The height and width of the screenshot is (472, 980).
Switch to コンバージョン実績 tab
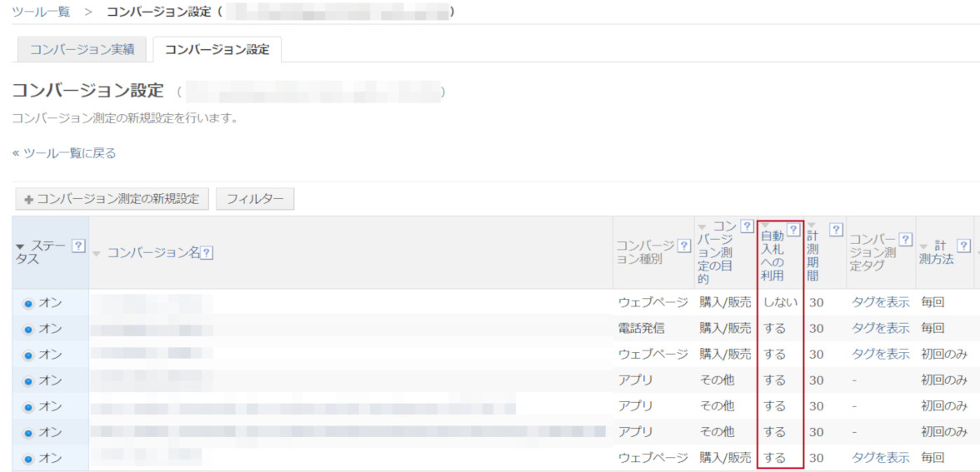click(82, 50)
